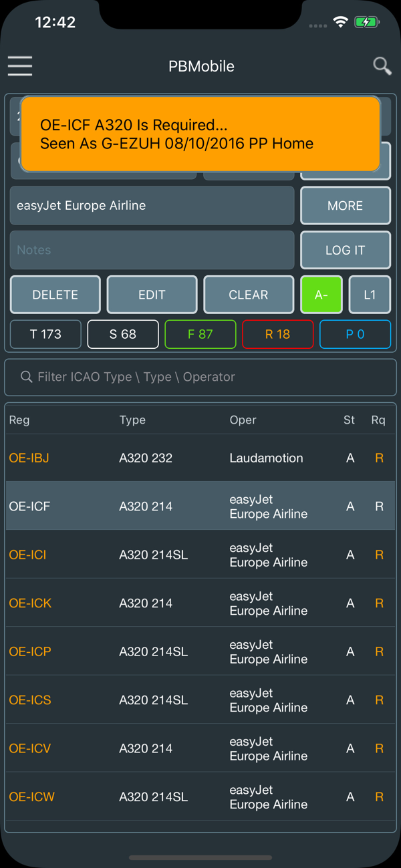Tap the R required flag for OE-IBJ
This screenshot has width=401, height=868.
(x=379, y=458)
